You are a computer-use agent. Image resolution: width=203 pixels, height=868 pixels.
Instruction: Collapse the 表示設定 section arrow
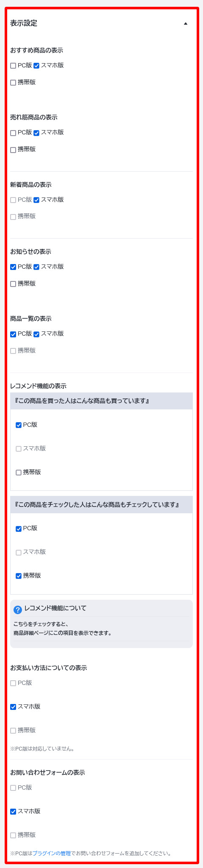tap(186, 24)
